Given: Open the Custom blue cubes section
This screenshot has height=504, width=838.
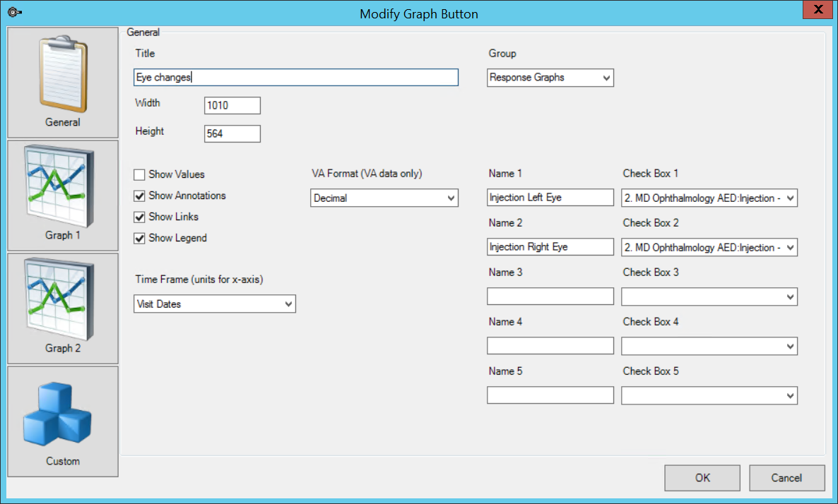Looking at the screenshot, I should tap(62, 421).
